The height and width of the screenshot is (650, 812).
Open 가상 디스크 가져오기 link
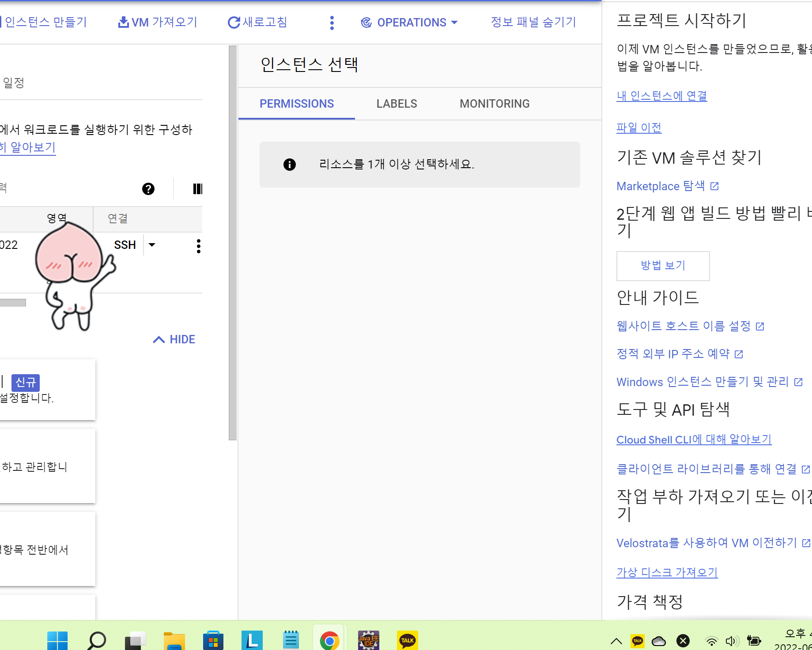[667, 572]
